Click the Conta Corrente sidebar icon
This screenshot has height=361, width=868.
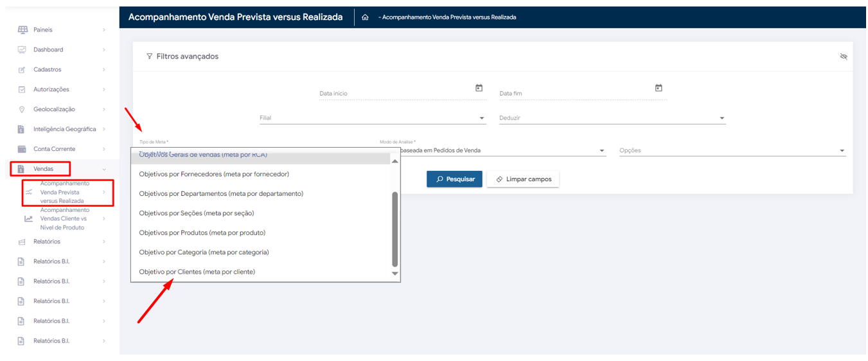(x=22, y=149)
